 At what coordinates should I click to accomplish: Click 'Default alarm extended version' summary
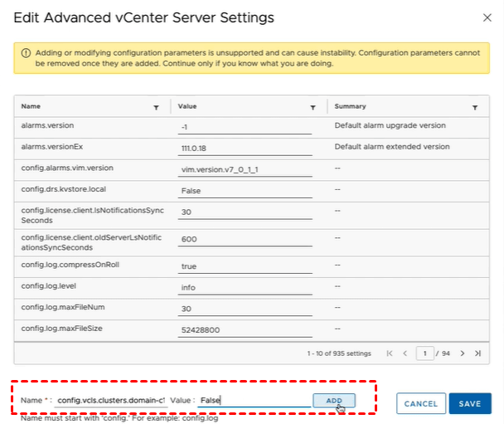coord(392,147)
